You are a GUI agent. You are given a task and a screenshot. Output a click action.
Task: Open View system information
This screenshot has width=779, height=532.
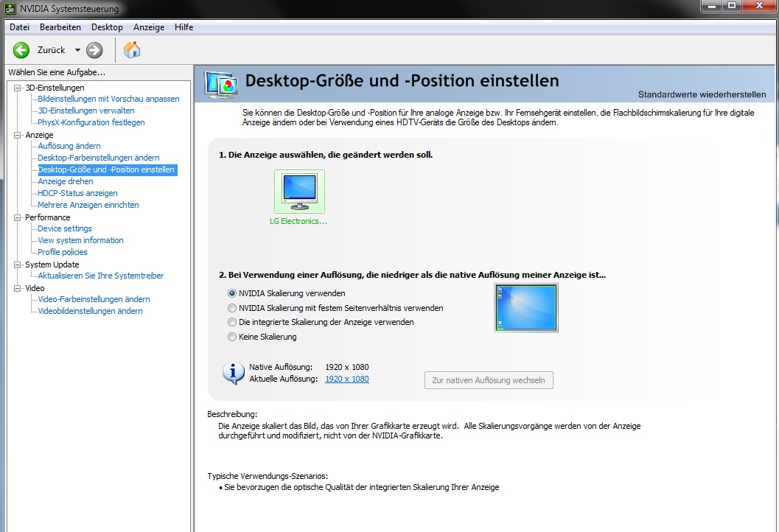(x=80, y=240)
